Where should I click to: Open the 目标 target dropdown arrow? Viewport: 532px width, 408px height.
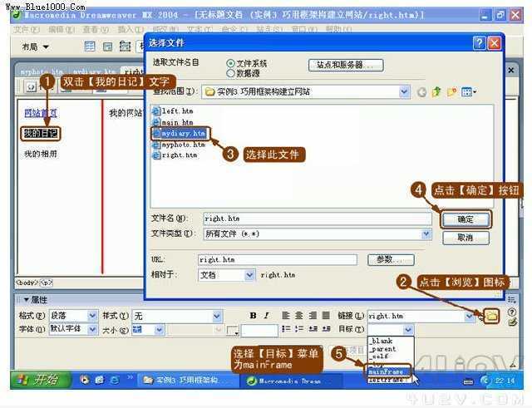point(408,329)
